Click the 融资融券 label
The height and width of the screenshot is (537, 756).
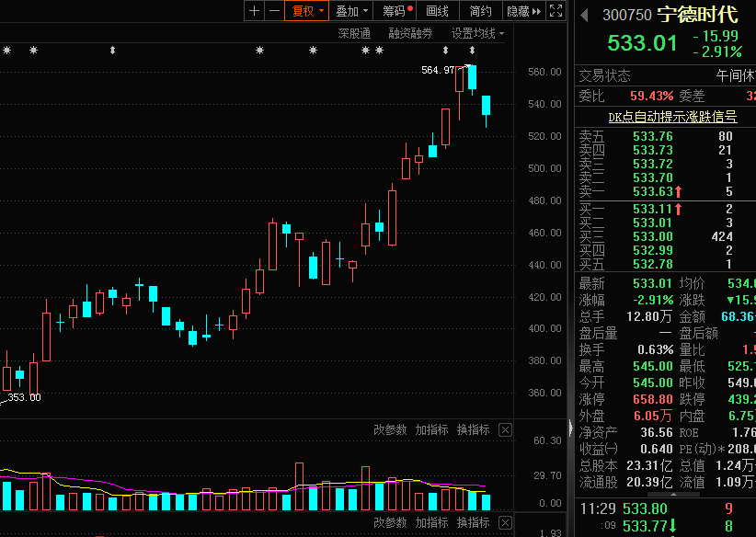click(409, 33)
